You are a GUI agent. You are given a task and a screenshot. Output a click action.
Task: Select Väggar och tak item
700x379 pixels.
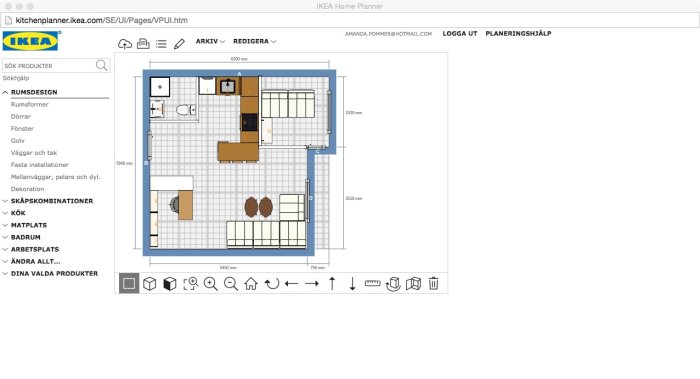[34, 153]
